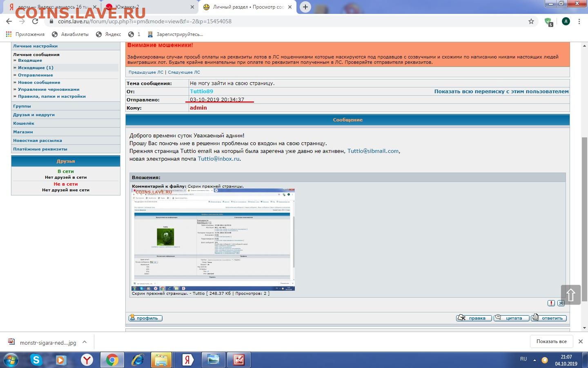Screen dimensions: 588x368
Task: Open the Магазин section
Action: coord(23,132)
